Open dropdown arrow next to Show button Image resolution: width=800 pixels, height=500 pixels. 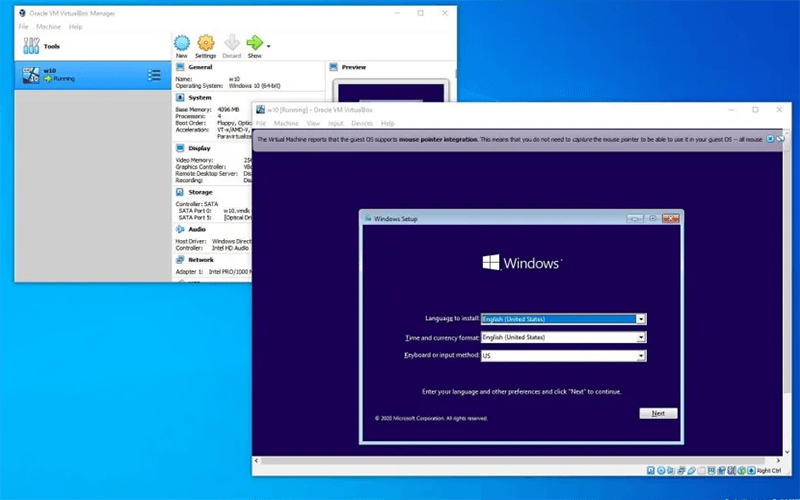(268, 46)
